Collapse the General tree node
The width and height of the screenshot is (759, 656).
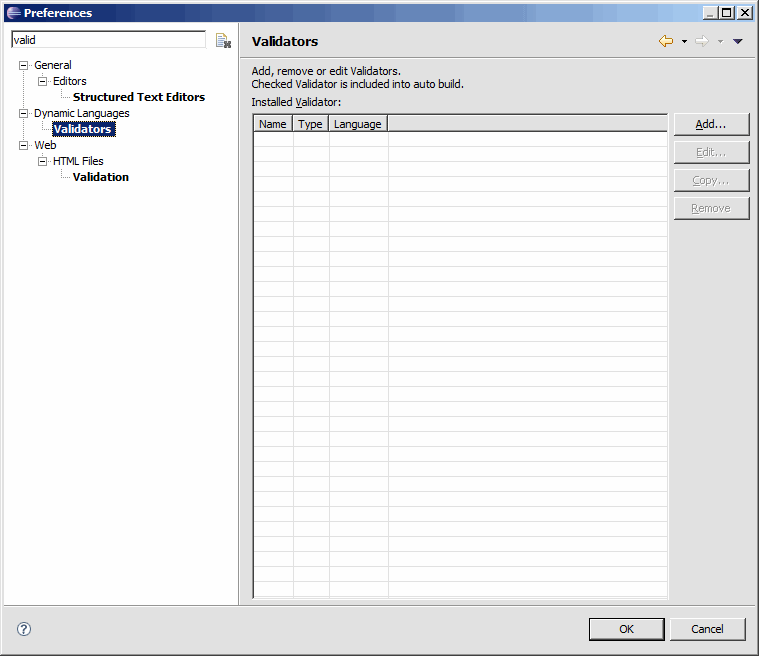coord(23,65)
